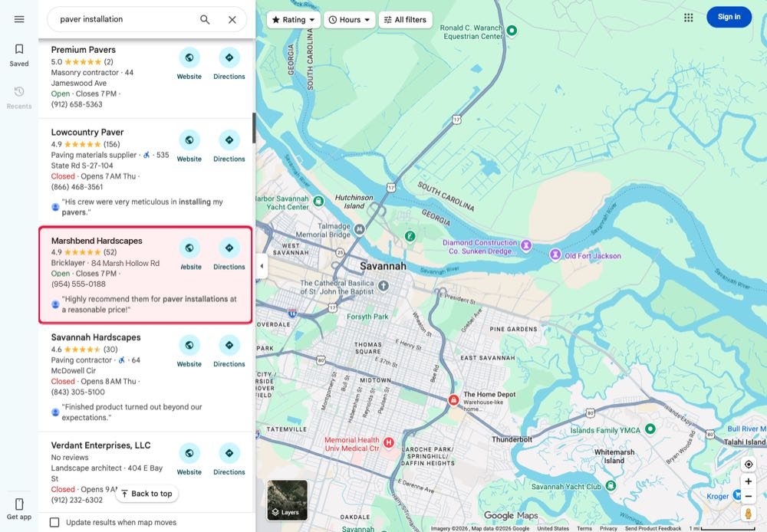Click Memorial Health Univ Medical Ctr pin
767x532 pixels.
(x=389, y=442)
